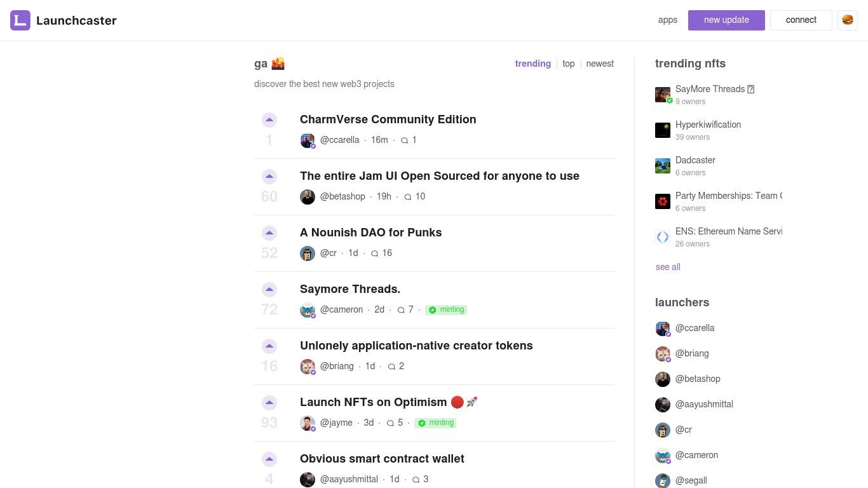Image resolution: width=868 pixels, height=488 pixels.
Task: Upvote Saymore Threads post
Action: pyautogui.click(x=269, y=289)
